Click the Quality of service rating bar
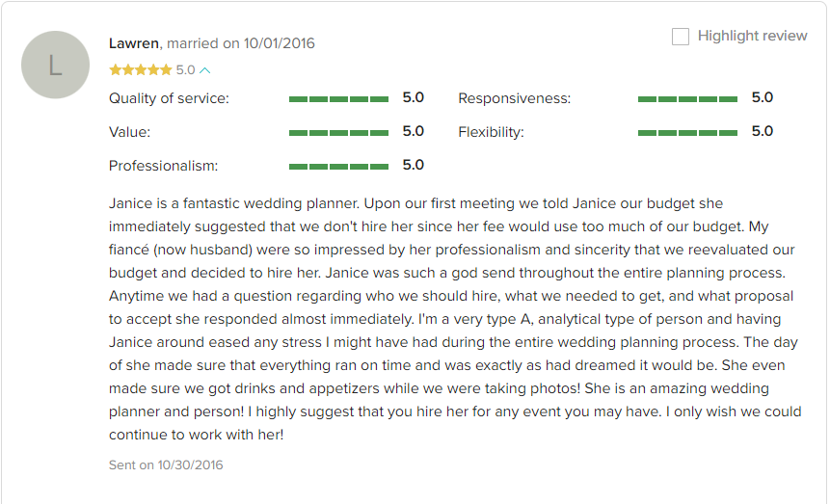 338,99
